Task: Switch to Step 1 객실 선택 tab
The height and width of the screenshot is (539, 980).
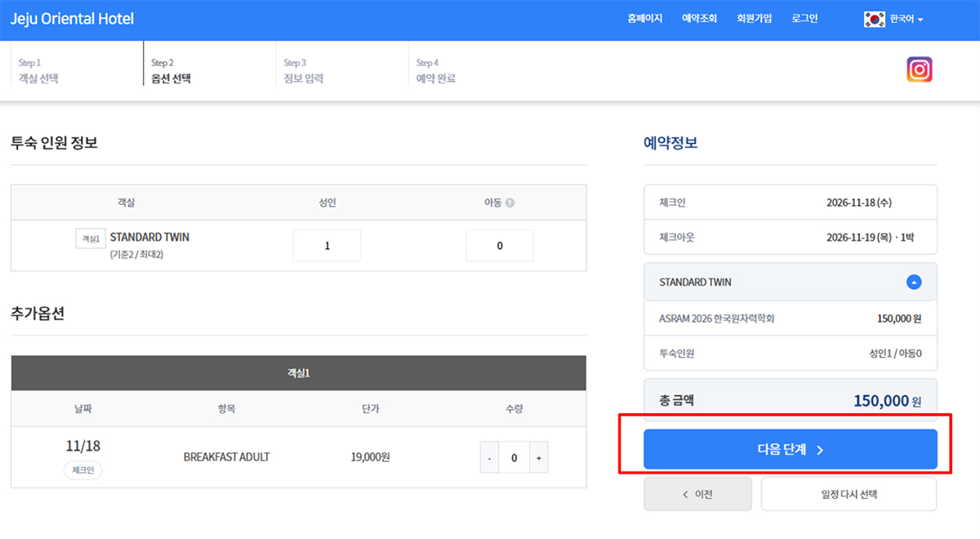Action: [x=38, y=71]
